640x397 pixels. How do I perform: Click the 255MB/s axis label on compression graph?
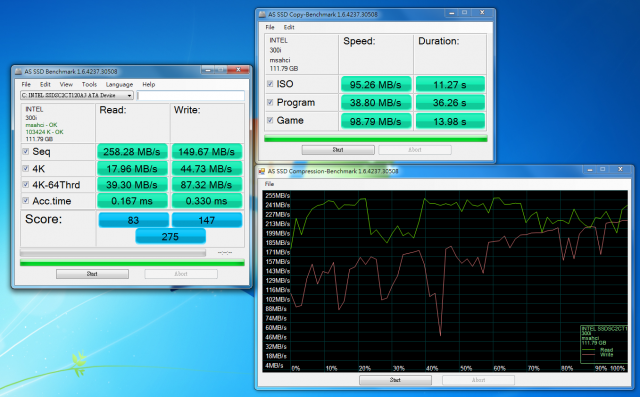(278, 195)
